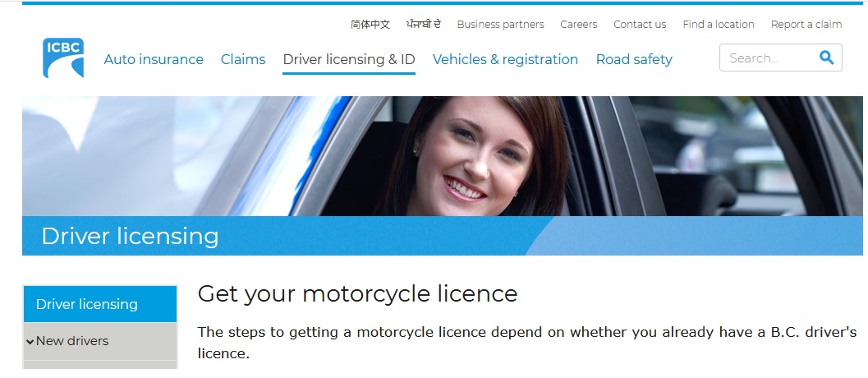Click the Find a location link
Screen dimensions: 868x378
coord(719,25)
